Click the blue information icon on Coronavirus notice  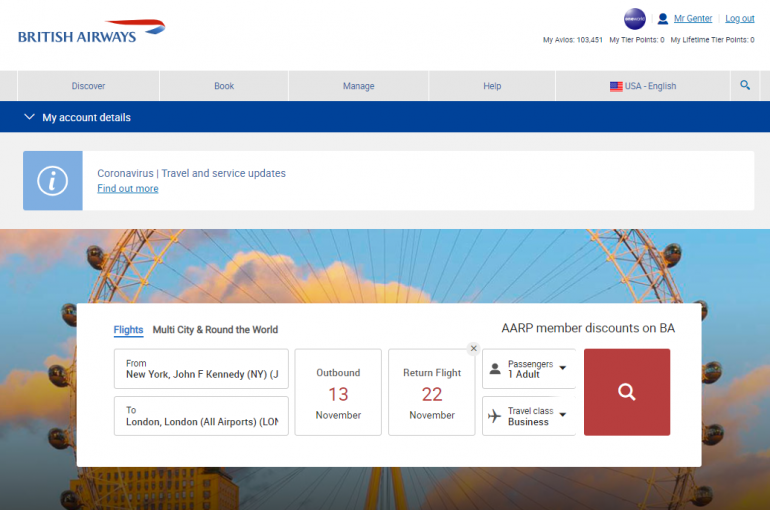coord(52,180)
